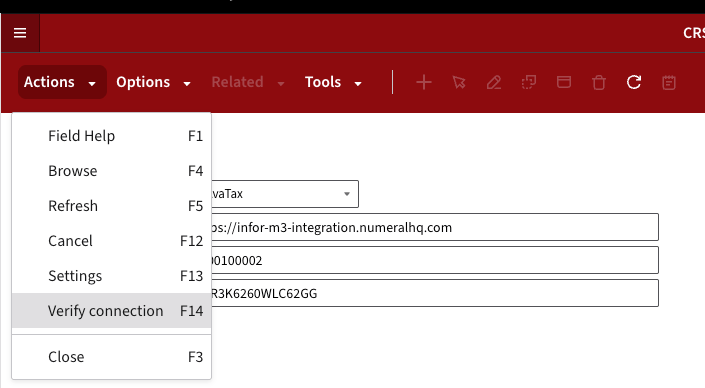The image size is (705, 388).
Task: Select Browse F4 from Actions menu
Action: pos(112,171)
